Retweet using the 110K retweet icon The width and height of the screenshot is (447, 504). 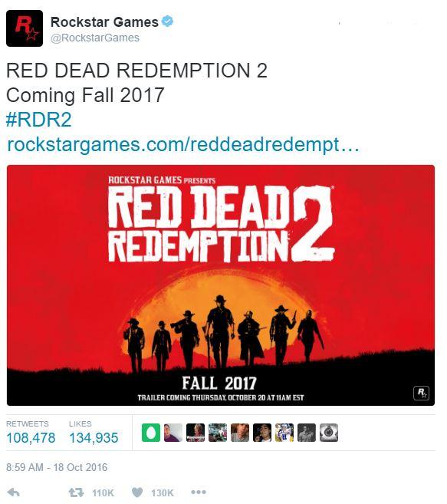point(76,492)
